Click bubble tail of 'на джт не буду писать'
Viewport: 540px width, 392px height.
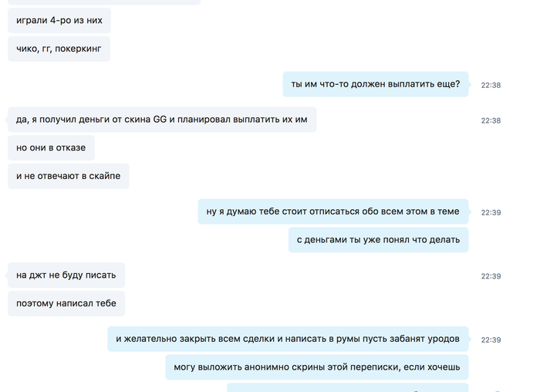click(x=6, y=275)
